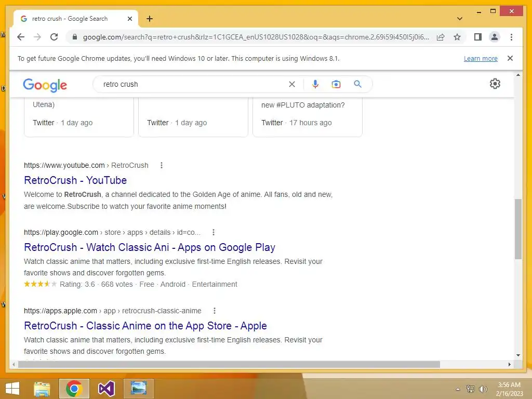Click the horizontal scrollbar left arrow
The image size is (532, 399).
pos(14,364)
